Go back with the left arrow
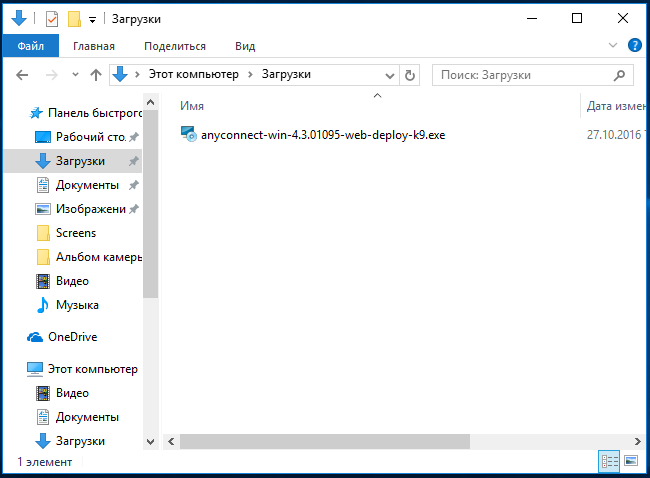Viewport: 650px width, 478px height. pyautogui.click(x=22, y=75)
